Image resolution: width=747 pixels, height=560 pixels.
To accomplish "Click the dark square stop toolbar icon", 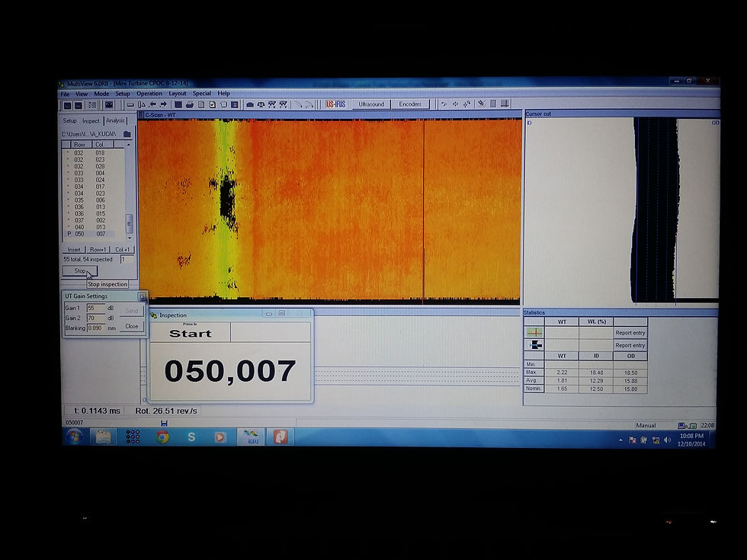I will click(x=178, y=105).
